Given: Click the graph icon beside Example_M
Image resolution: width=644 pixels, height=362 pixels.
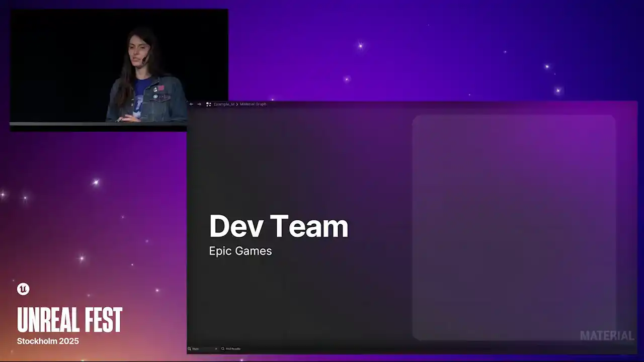Looking at the screenshot, I should click(x=208, y=104).
